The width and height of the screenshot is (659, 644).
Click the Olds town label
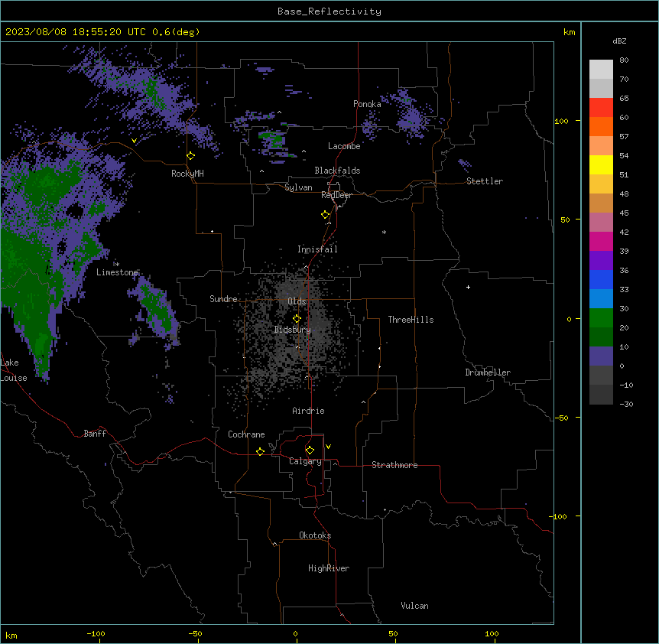[297, 301]
